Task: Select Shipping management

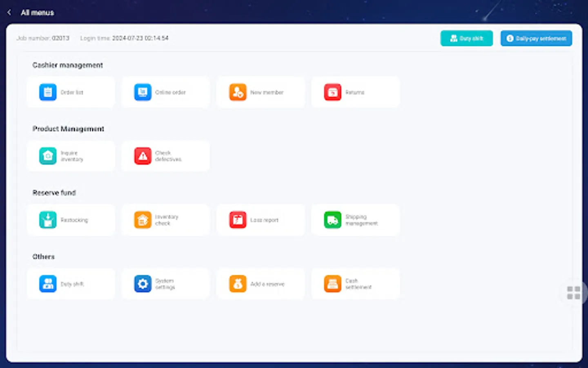Action: (332, 220)
